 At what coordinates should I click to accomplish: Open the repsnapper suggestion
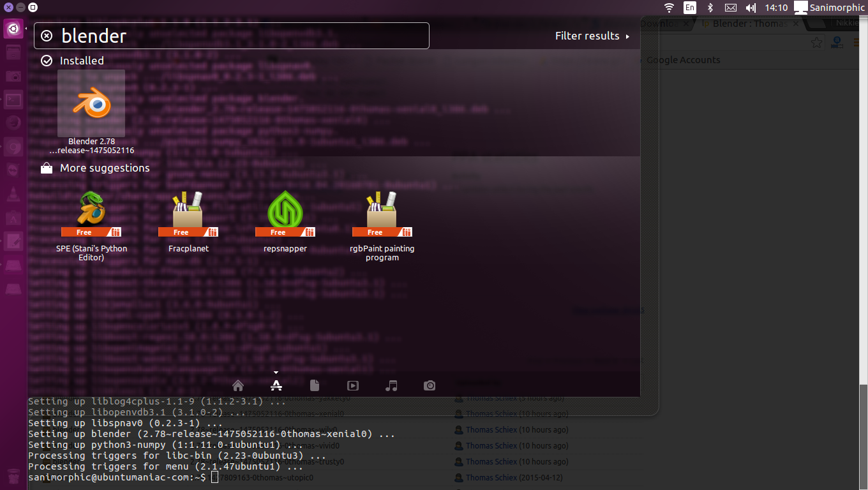pyautogui.click(x=285, y=222)
